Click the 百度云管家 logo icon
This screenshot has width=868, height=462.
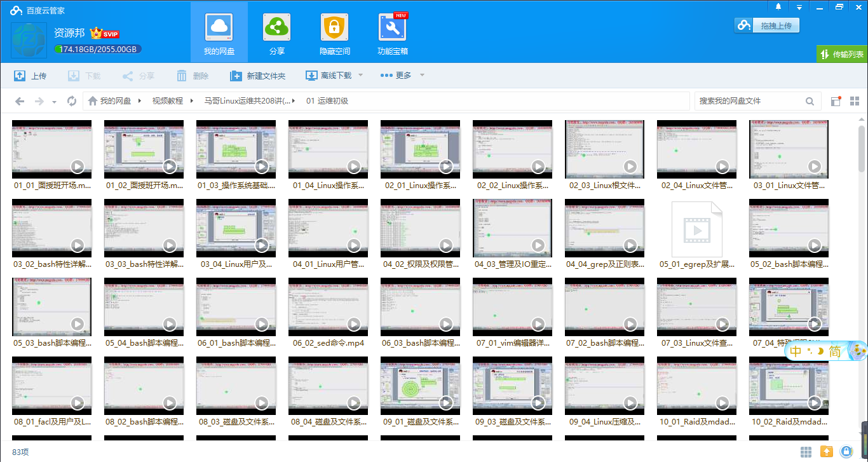[17, 10]
